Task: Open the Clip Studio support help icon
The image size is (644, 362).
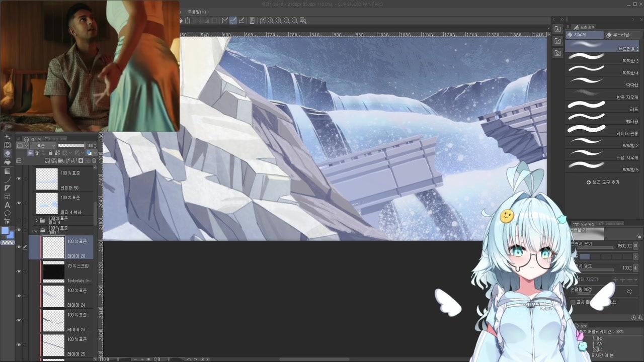Action: click(263, 21)
